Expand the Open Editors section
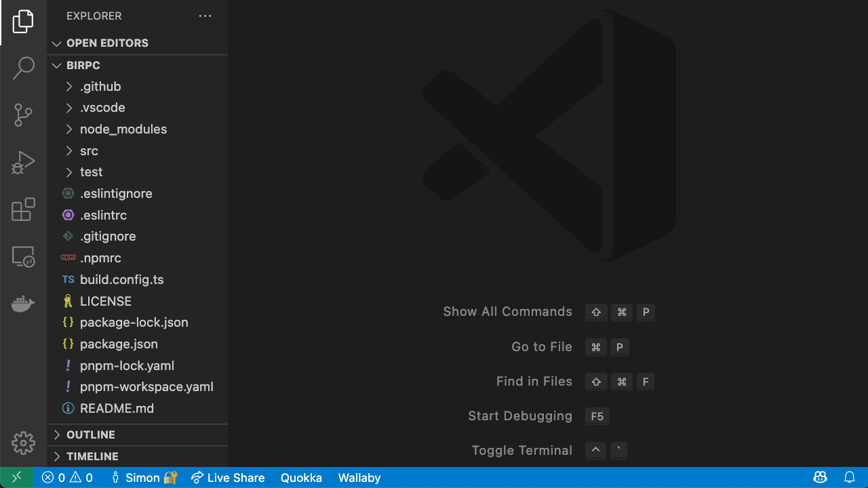Screen dimensions: 868x488 pyautogui.click(x=137, y=43)
